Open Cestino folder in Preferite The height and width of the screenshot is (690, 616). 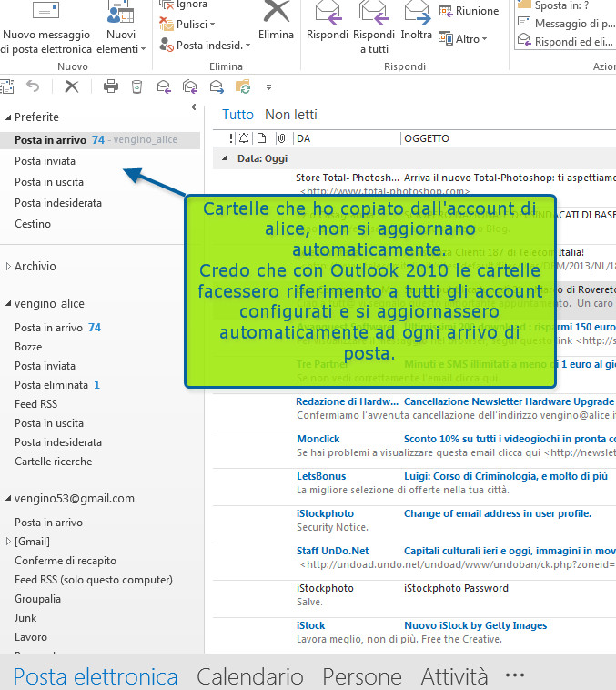click(33, 224)
